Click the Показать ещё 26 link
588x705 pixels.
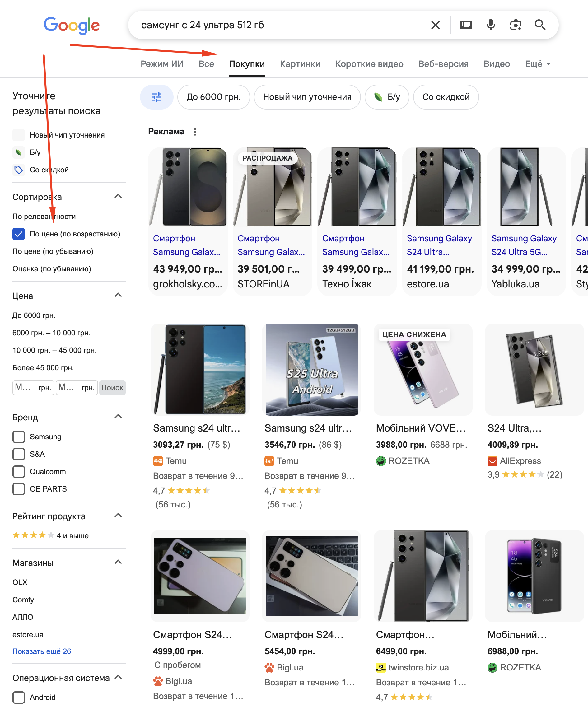(x=42, y=651)
